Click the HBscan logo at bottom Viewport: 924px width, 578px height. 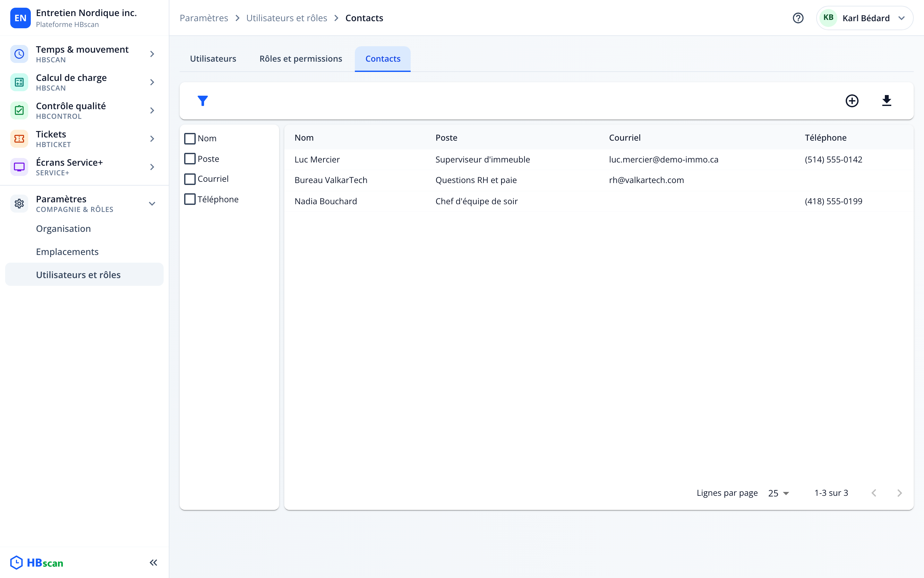pos(37,563)
